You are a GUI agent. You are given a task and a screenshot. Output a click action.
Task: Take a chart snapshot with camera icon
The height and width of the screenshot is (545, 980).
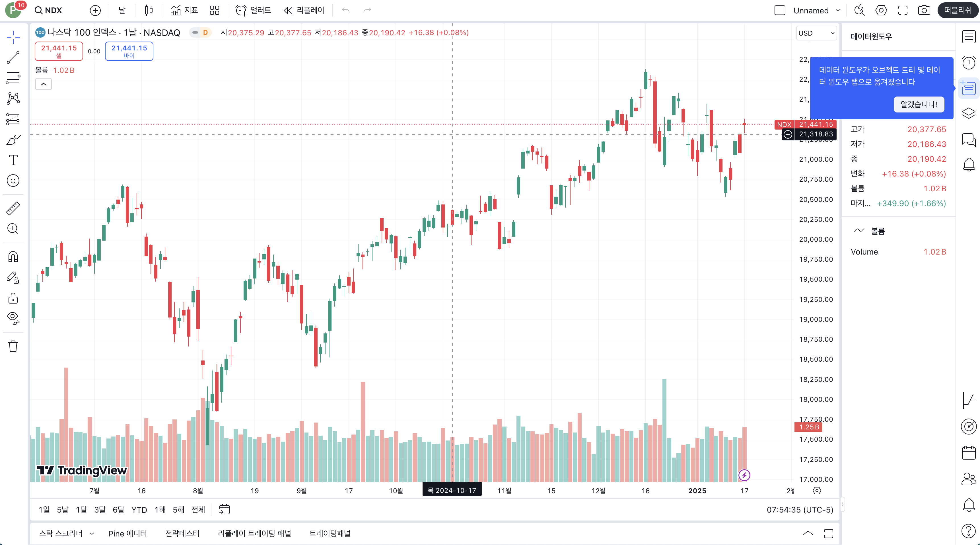tap(924, 10)
